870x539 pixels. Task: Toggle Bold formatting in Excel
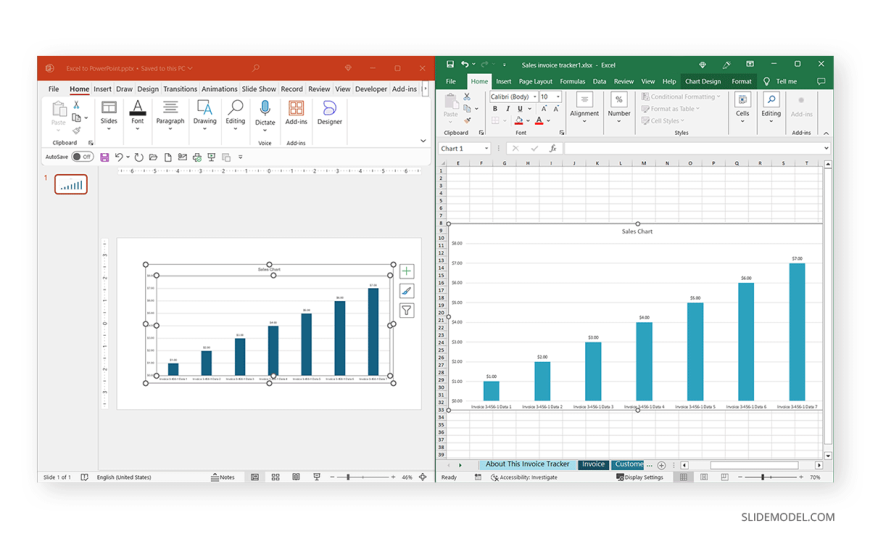(x=495, y=109)
